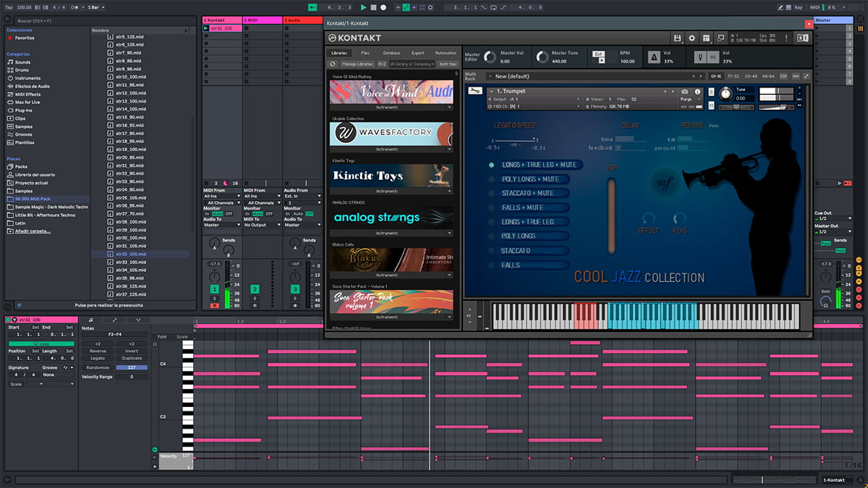This screenshot has width=868, height=488.
Task: Open Kontakt's save file icon
Action: coord(677,38)
